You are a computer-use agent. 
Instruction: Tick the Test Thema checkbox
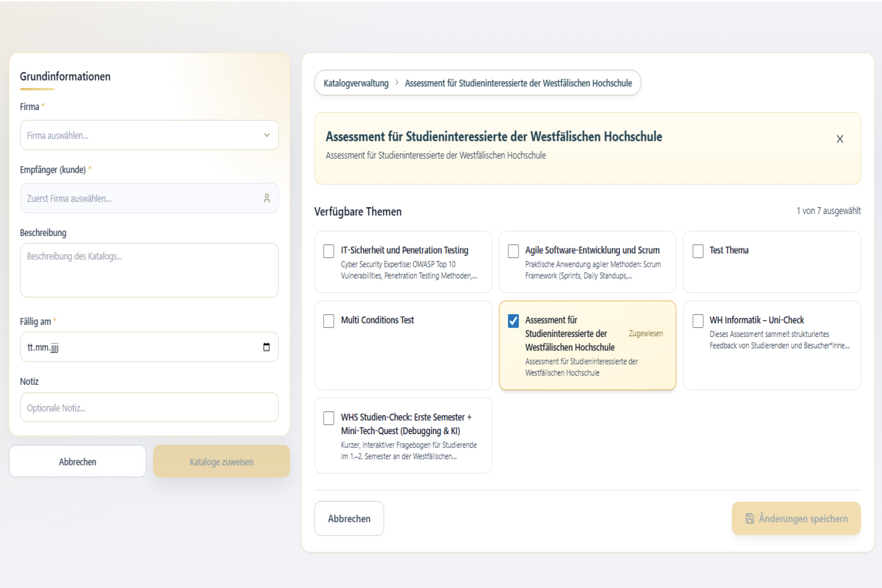tap(698, 251)
